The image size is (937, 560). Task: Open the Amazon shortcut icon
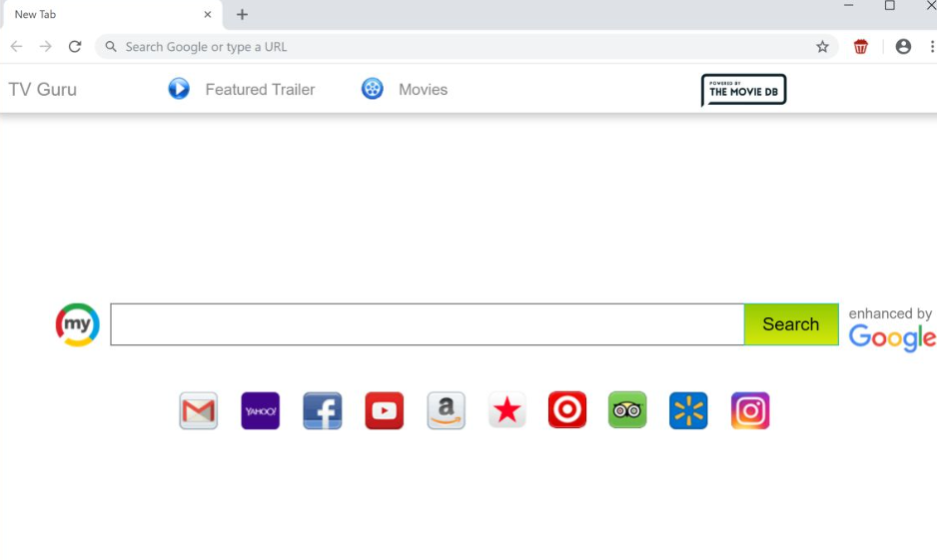[x=446, y=410]
